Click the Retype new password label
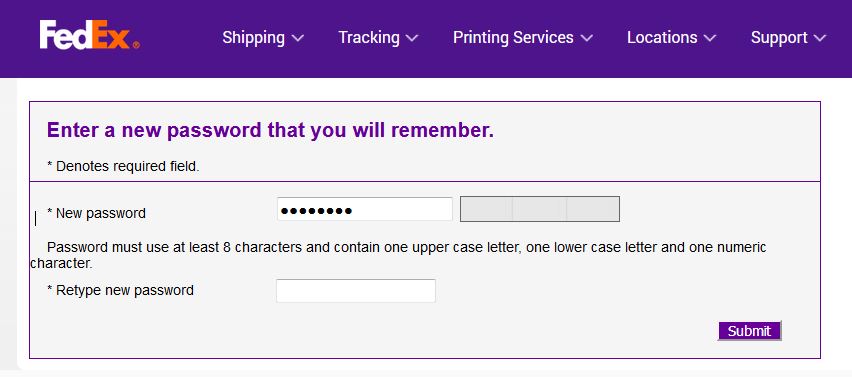The height and width of the screenshot is (377, 852). [120, 290]
